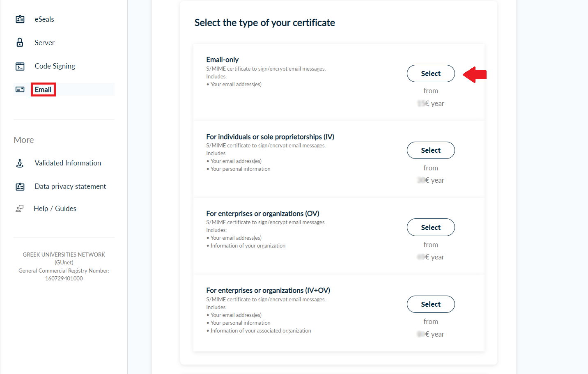Click the Email card icon
Viewport: 588px width, 374px height.
pyautogui.click(x=20, y=89)
